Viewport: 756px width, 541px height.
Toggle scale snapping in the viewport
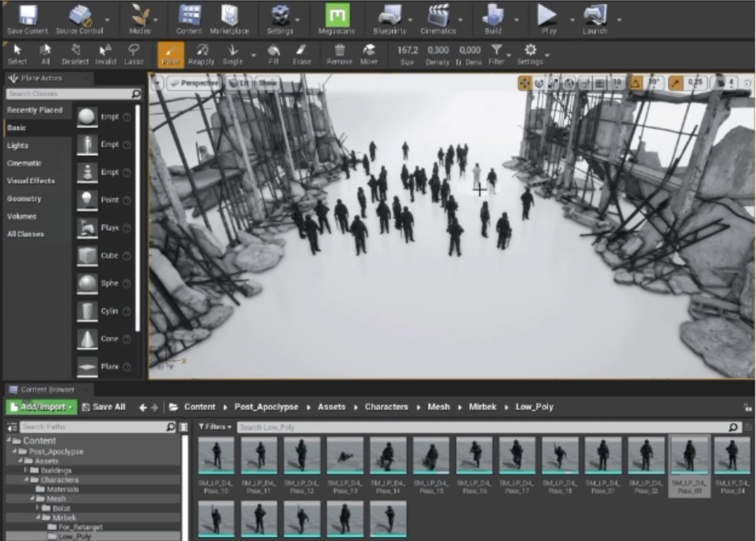pyautogui.click(x=674, y=83)
